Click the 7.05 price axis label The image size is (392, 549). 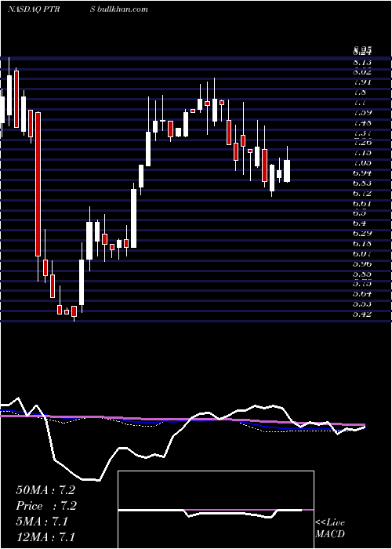[x=362, y=163]
